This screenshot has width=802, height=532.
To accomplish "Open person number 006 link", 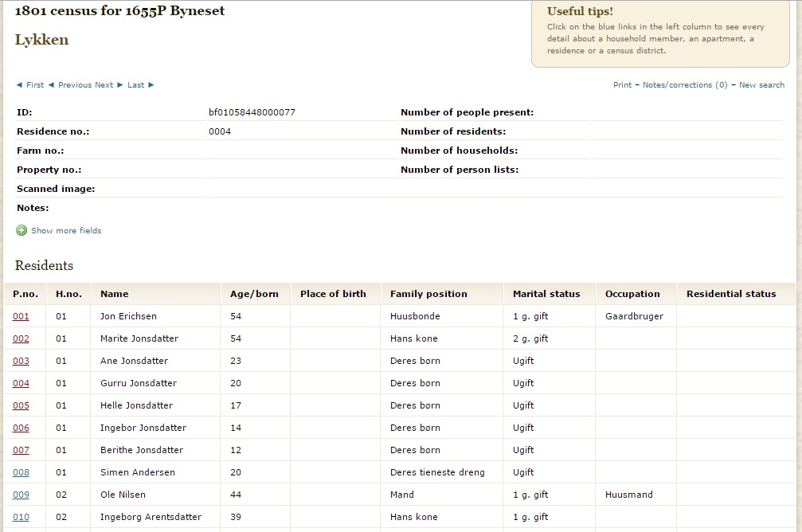I will (x=21, y=428).
